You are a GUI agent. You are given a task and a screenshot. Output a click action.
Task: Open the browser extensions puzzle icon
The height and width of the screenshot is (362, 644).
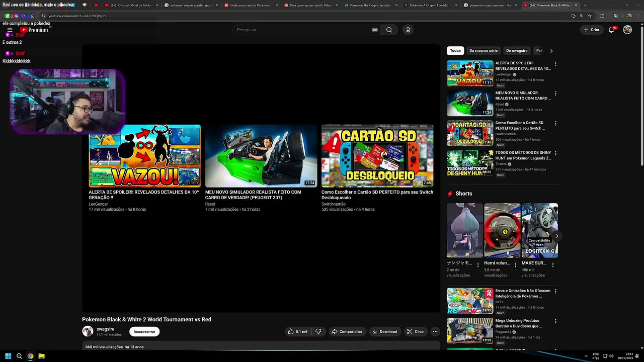(x=602, y=16)
